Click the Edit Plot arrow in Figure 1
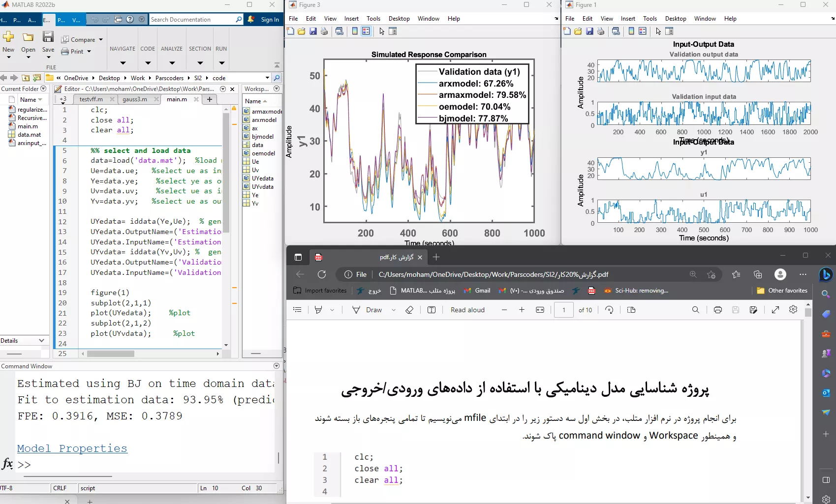Viewport: 836px width, 504px height. tap(658, 31)
